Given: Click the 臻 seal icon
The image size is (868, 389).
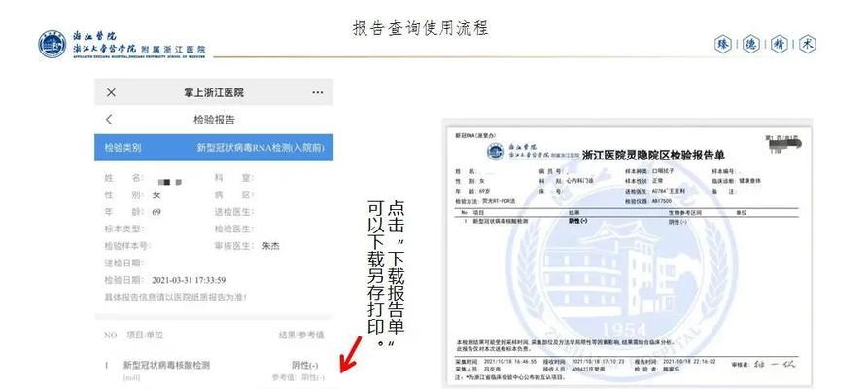Looking at the screenshot, I should click(722, 45).
